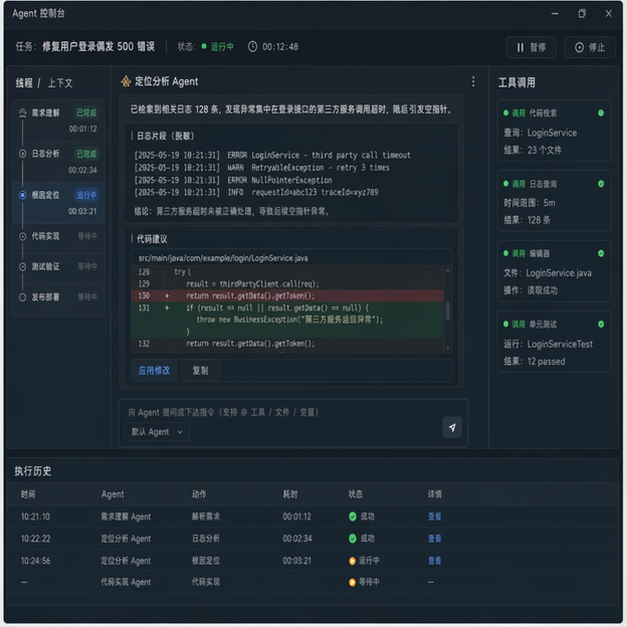Click the code diff vertical scrollbar thumb

point(447,311)
